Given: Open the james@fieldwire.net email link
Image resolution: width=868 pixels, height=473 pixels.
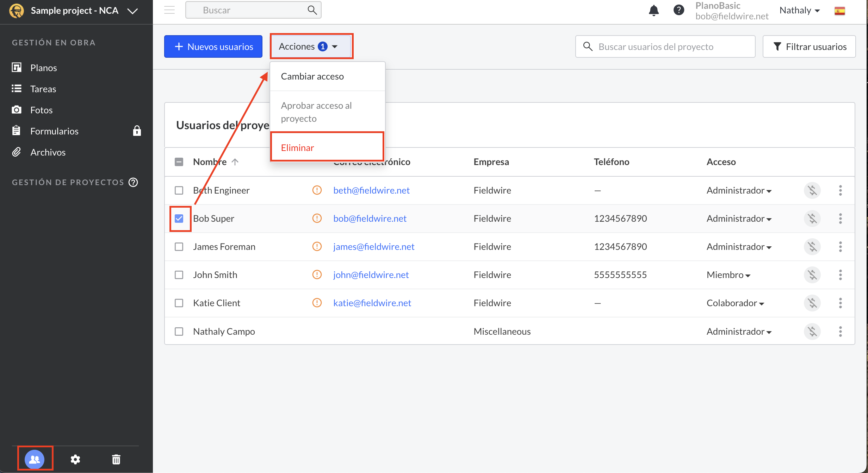Looking at the screenshot, I should (x=374, y=247).
